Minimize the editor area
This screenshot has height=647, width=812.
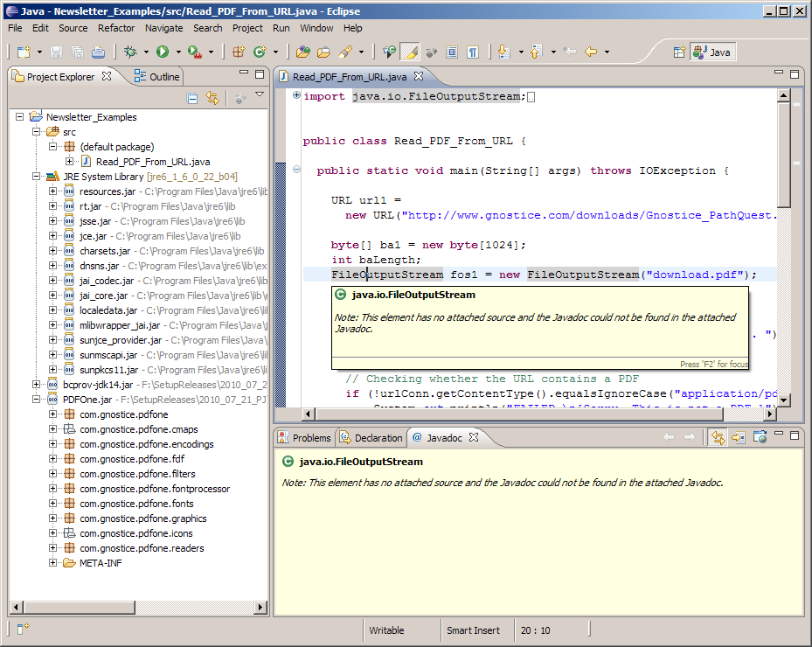click(x=778, y=73)
